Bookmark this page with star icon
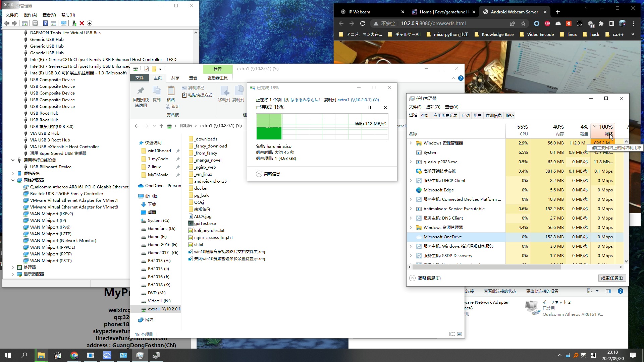This screenshot has height=362, width=644. [x=523, y=23]
